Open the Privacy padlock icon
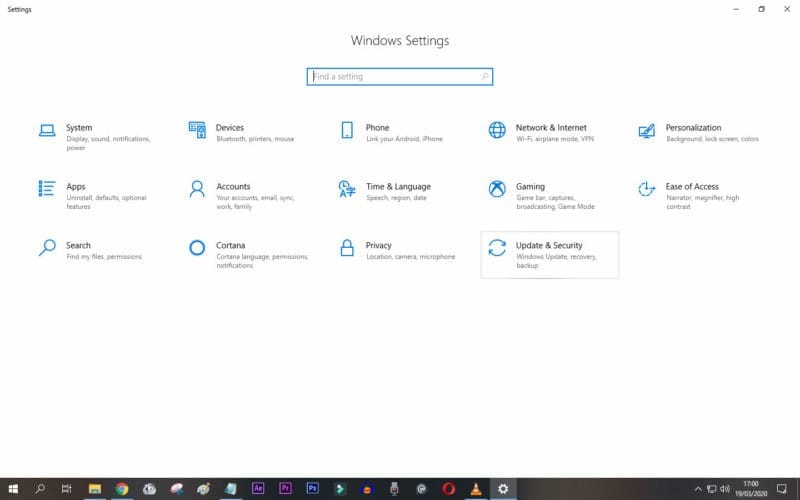 pos(347,248)
